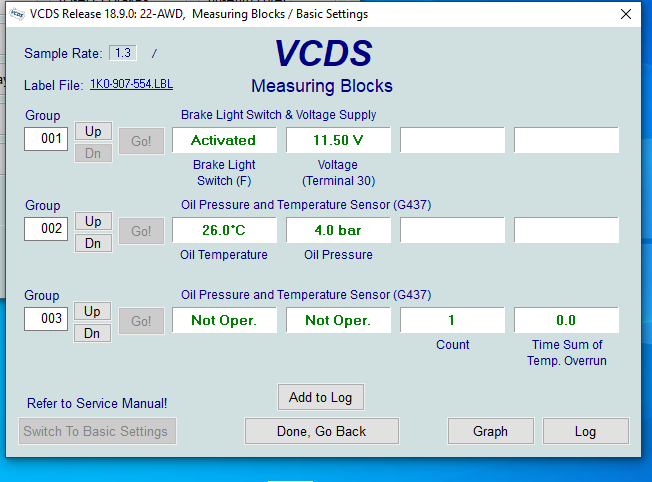Step Group 002 down with Dn button
This screenshot has height=482, width=652.
click(x=93, y=243)
